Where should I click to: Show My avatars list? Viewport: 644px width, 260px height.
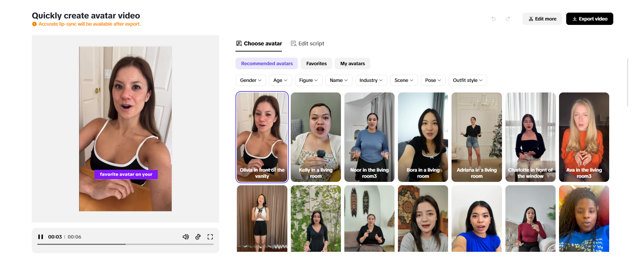coord(352,63)
